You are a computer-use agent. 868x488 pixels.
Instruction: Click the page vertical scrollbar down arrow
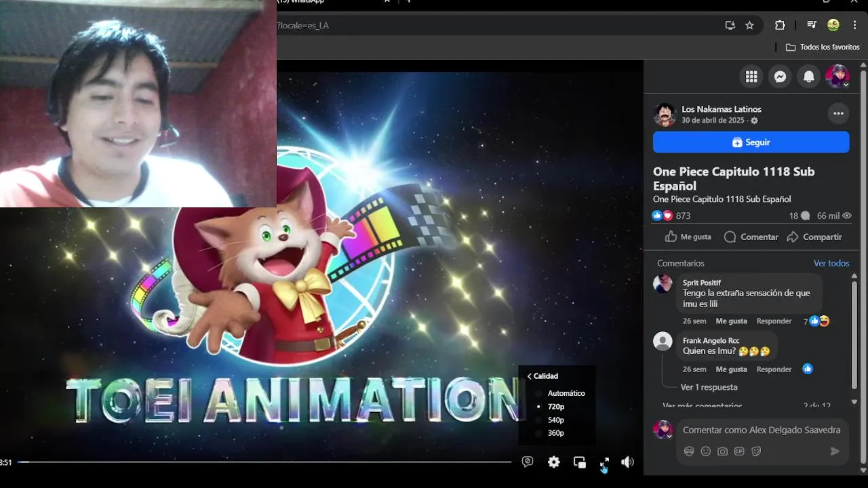pyautogui.click(x=863, y=470)
